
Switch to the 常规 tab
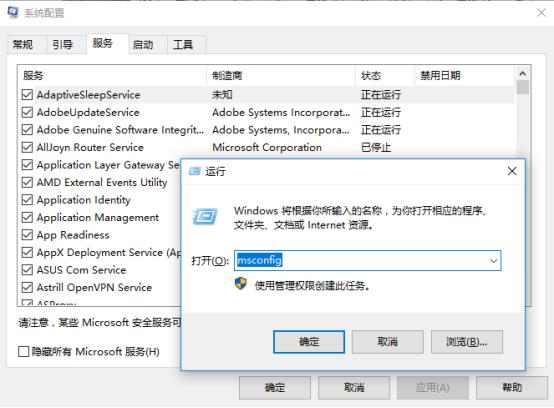[23, 45]
